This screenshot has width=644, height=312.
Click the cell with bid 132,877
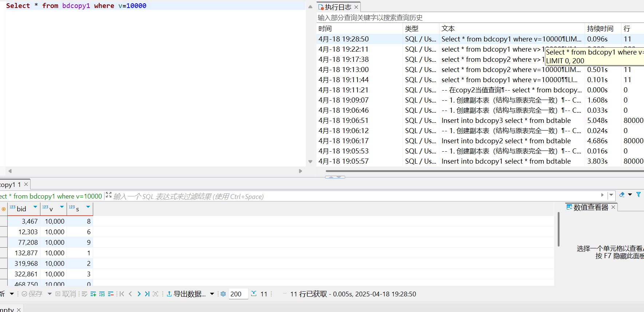pyautogui.click(x=24, y=253)
